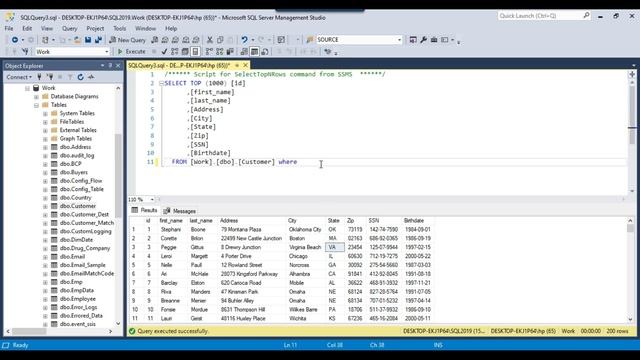Screen dimensions: 640x360
Task: Click Object Explorer vertical scrollbar thumb
Action: 118,176
